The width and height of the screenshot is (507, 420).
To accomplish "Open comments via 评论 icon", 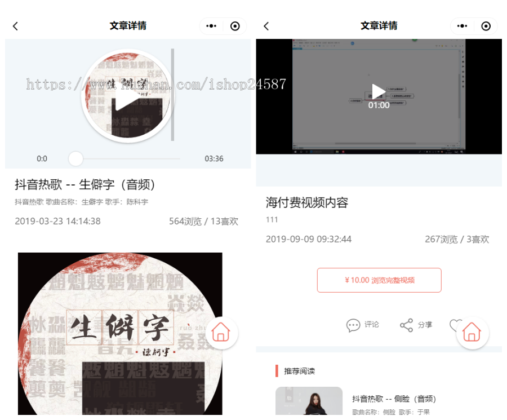I will click(362, 325).
